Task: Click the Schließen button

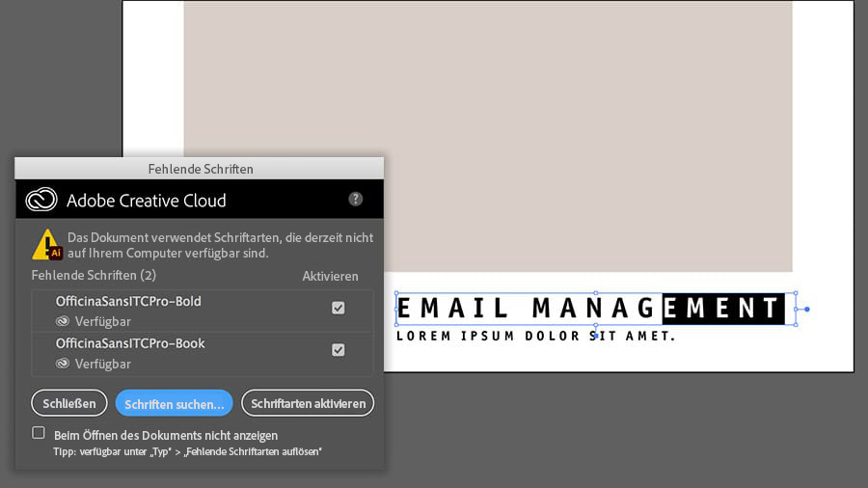Action: tap(69, 403)
